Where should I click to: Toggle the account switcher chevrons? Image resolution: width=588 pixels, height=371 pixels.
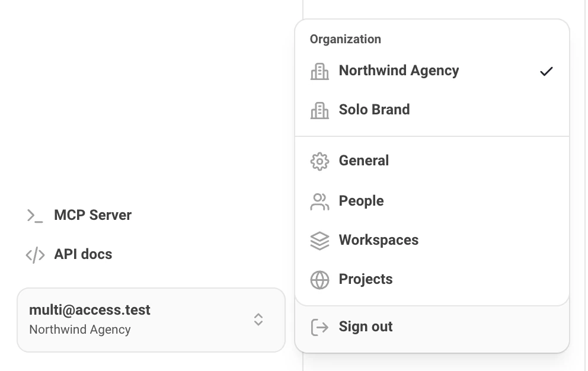[x=258, y=319]
